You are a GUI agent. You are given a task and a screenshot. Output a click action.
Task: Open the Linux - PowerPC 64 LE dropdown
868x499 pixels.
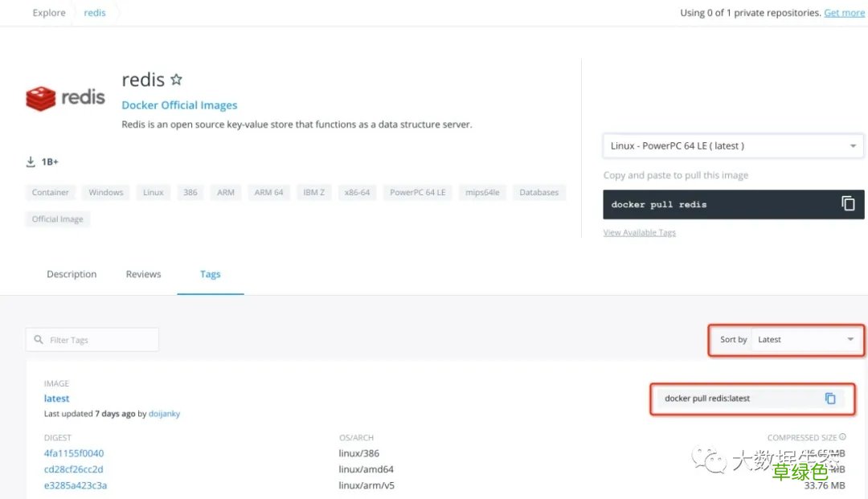(x=733, y=146)
